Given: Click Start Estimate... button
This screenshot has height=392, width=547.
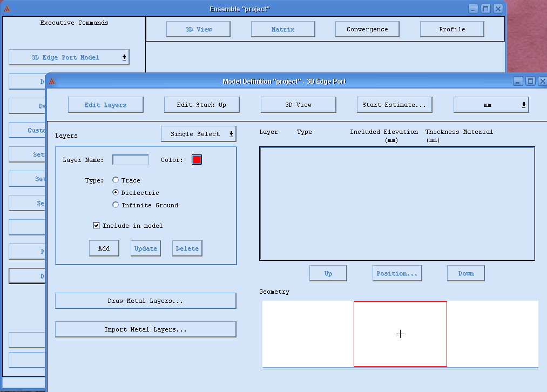Looking at the screenshot, I should (x=395, y=105).
